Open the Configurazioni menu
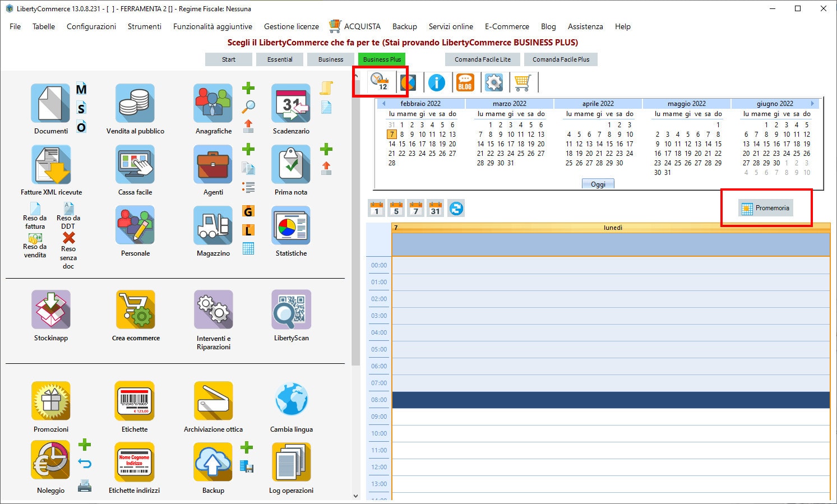 click(91, 26)
